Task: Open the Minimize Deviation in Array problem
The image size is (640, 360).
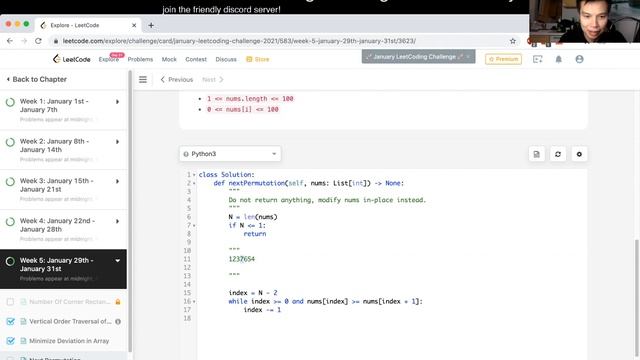Action: tap(69, 341)
